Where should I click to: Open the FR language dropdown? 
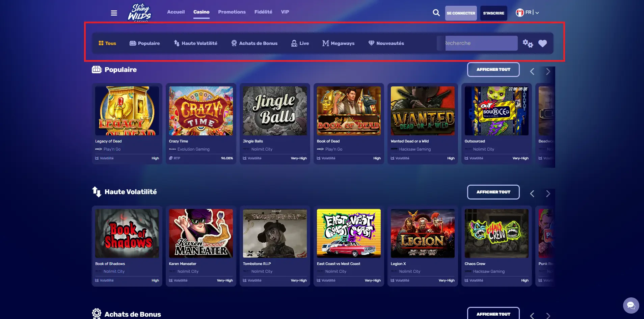[527, 12]
